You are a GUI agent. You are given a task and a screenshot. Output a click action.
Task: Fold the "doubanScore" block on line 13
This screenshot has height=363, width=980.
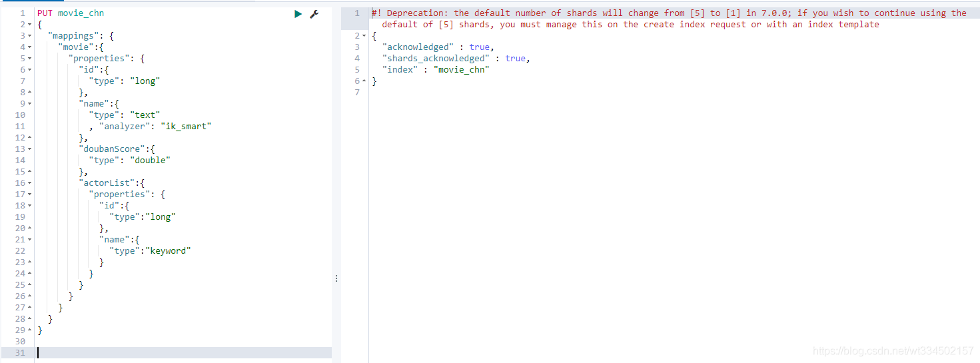(30, 149)
